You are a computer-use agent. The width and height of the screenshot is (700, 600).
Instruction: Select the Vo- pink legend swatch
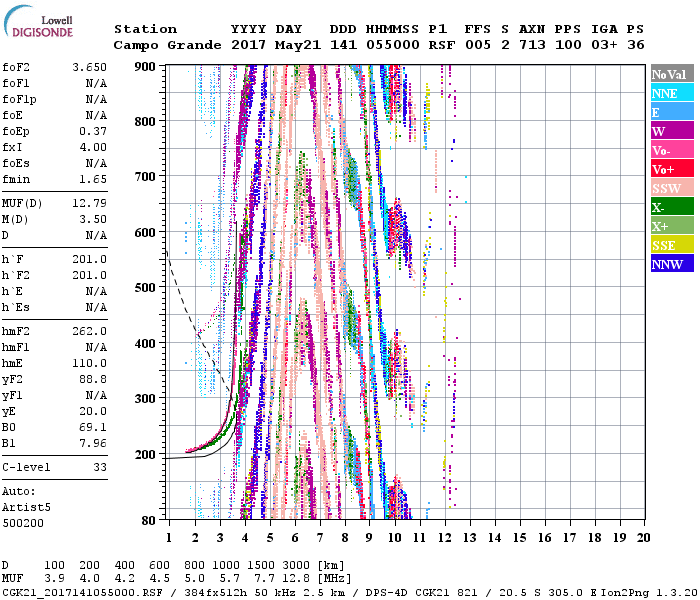click(672, 150)
